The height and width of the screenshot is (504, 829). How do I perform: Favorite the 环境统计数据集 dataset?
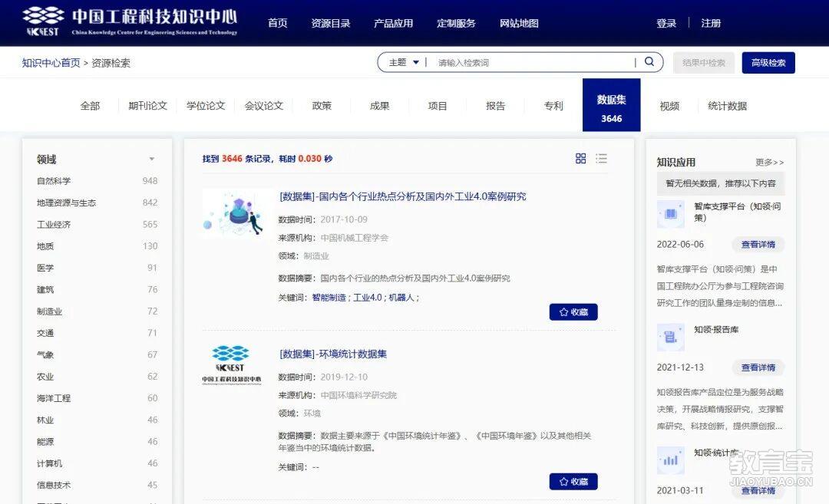pyautogui.click(x=573, y=481)
